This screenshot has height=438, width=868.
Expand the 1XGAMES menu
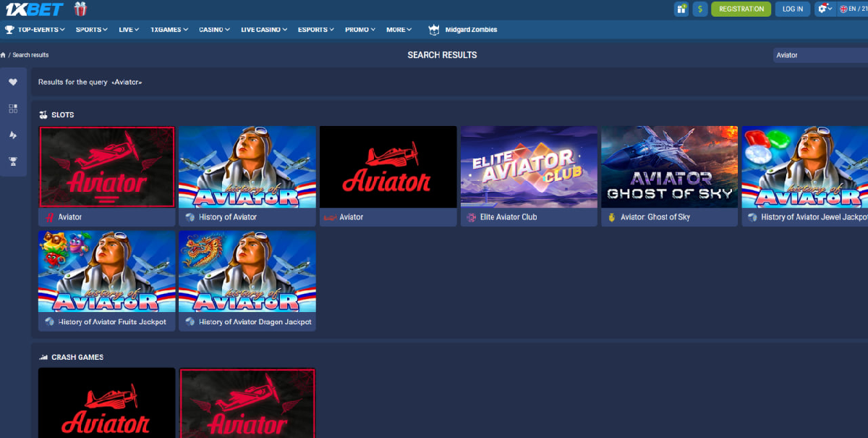coord(169,30)
